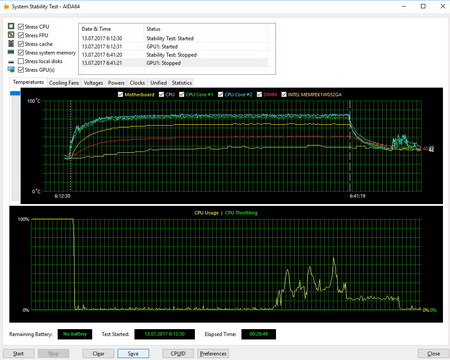Toggle Stress GPU(s) checkbox
Viewport: 450px width, 360px height.
pos(21,70)
